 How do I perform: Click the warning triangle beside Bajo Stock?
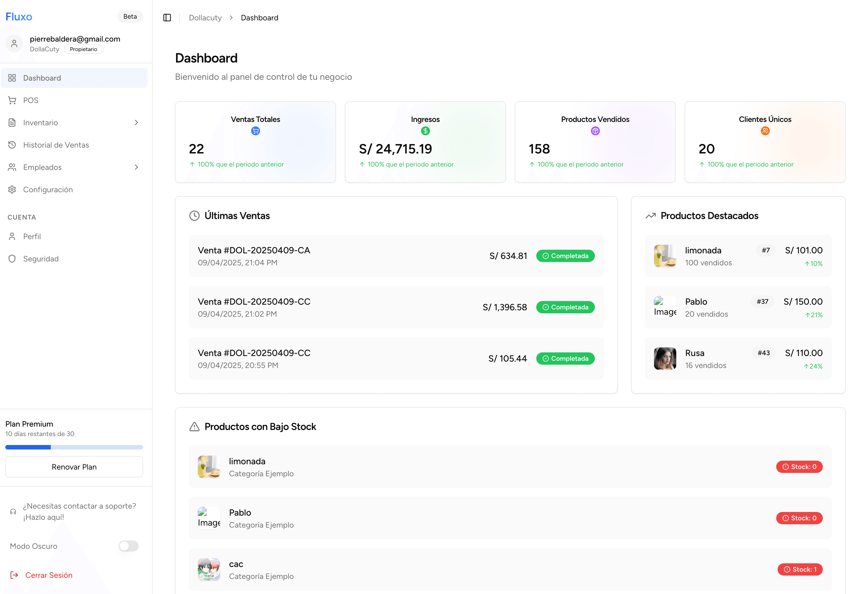(194, 427)
